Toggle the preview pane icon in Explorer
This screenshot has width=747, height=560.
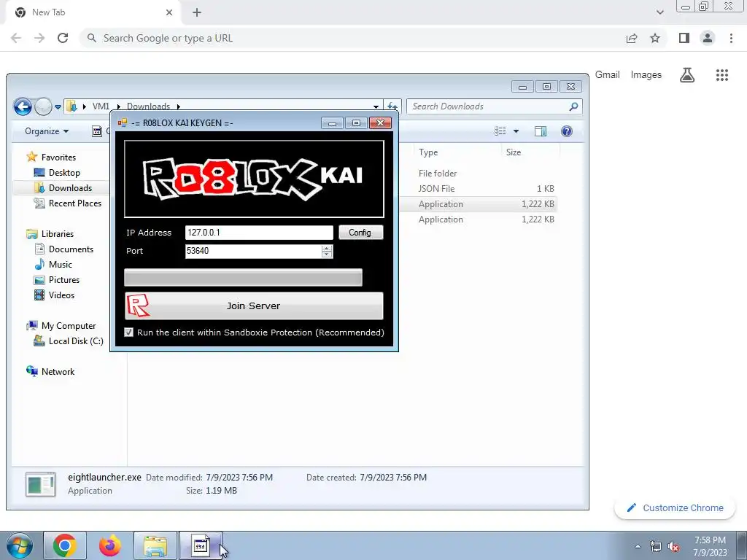click(x=541, y=131)
